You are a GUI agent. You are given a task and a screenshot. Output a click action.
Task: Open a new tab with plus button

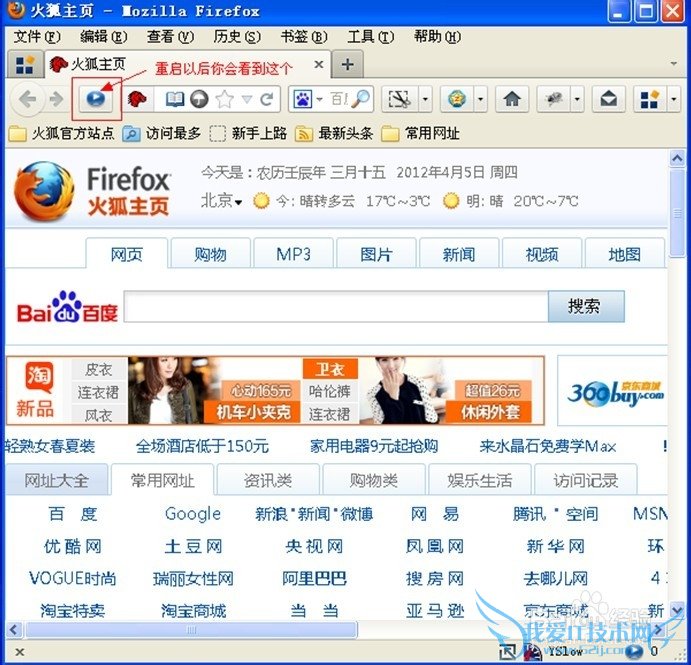pos(348,65)
